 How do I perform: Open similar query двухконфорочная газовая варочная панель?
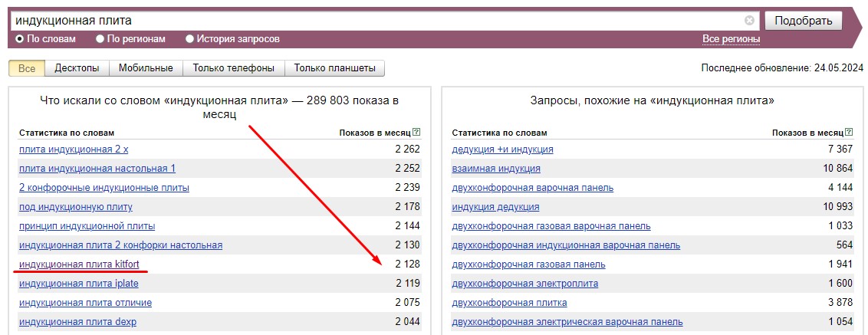pyautogui.click(x=551, y=226)
